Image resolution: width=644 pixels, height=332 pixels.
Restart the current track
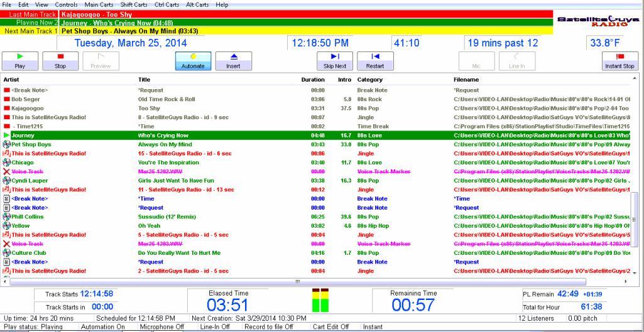[x=375, y=61]
